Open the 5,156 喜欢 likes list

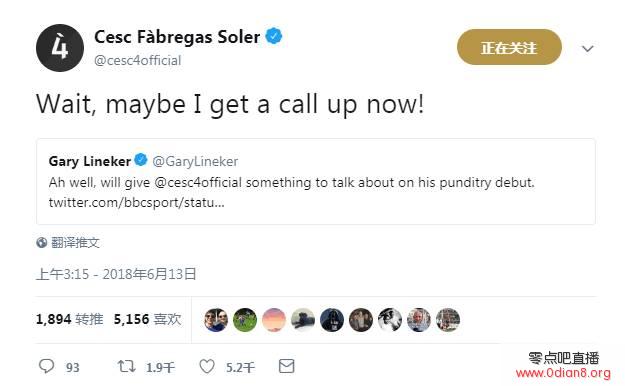tap(147, 319)
